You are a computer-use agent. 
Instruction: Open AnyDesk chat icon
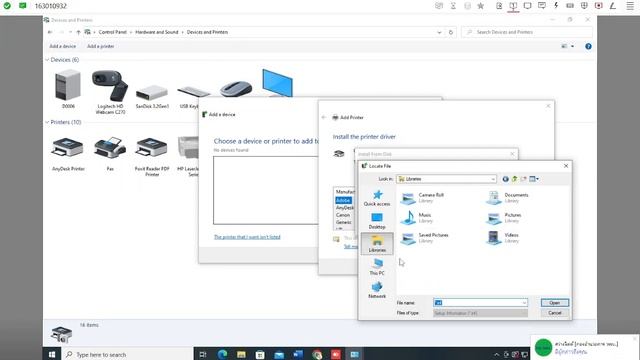[x=542, y=6]
